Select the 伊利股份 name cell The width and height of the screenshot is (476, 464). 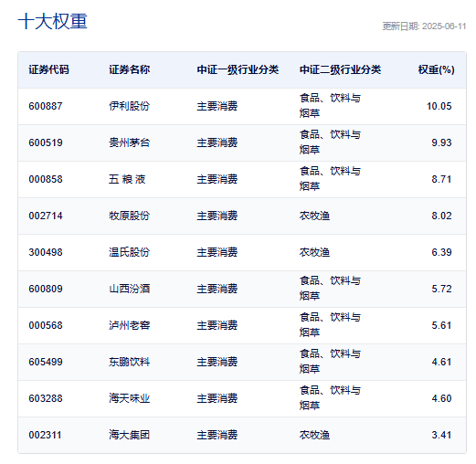coord(130,106)
